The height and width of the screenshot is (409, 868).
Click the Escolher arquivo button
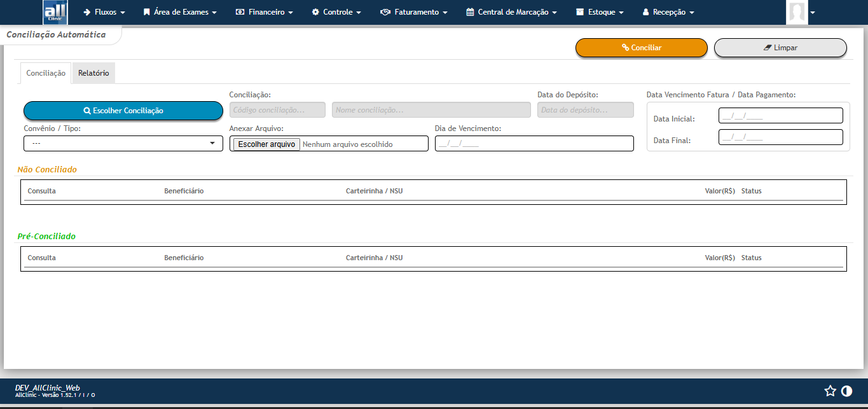265,143
